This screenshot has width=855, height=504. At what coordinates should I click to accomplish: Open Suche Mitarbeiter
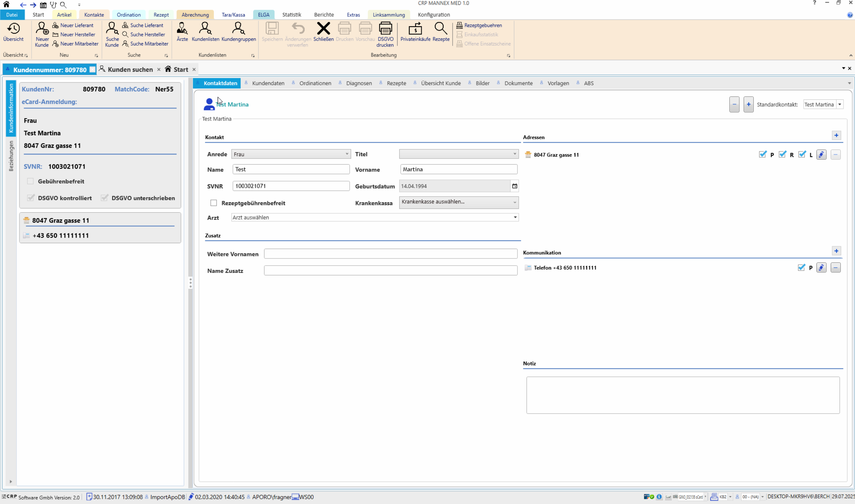coord(146,44)
